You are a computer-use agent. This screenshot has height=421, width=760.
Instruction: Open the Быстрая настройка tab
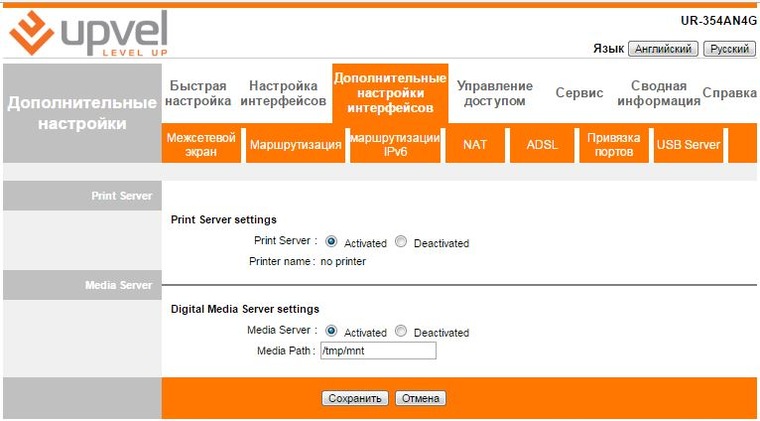click(198, 94)
